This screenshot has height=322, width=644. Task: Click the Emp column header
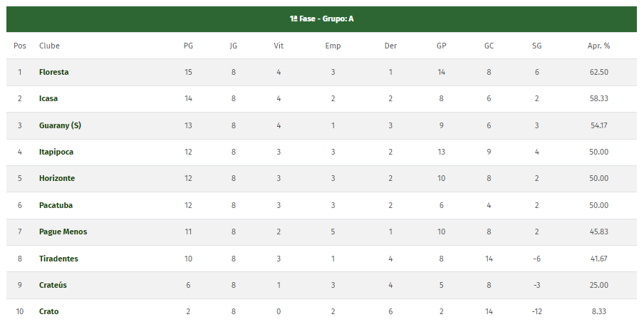[x=333, y=46]
